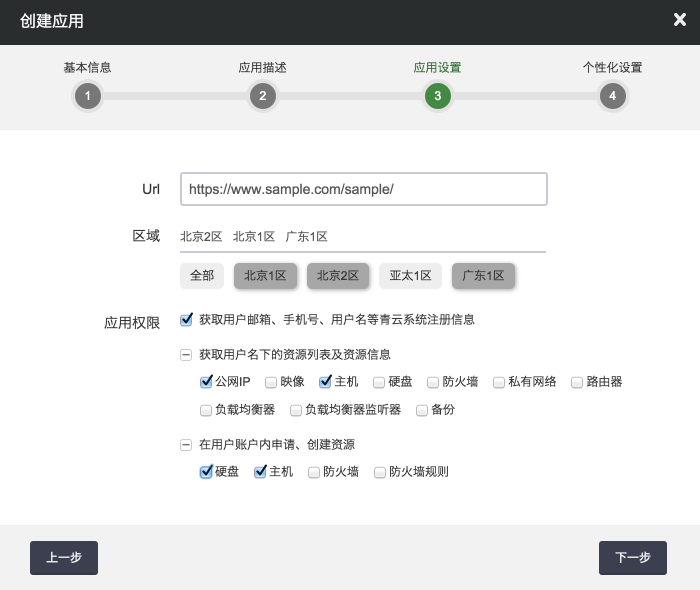Click the 区域 selected regions field
Screen dimensions: 700x590
click(x=363, y=237)
